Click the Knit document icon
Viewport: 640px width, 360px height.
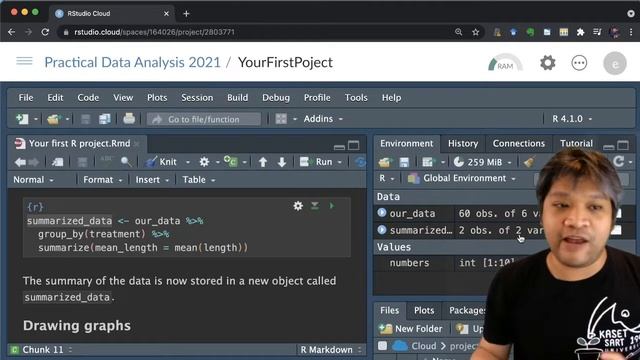tap(151, 162)
